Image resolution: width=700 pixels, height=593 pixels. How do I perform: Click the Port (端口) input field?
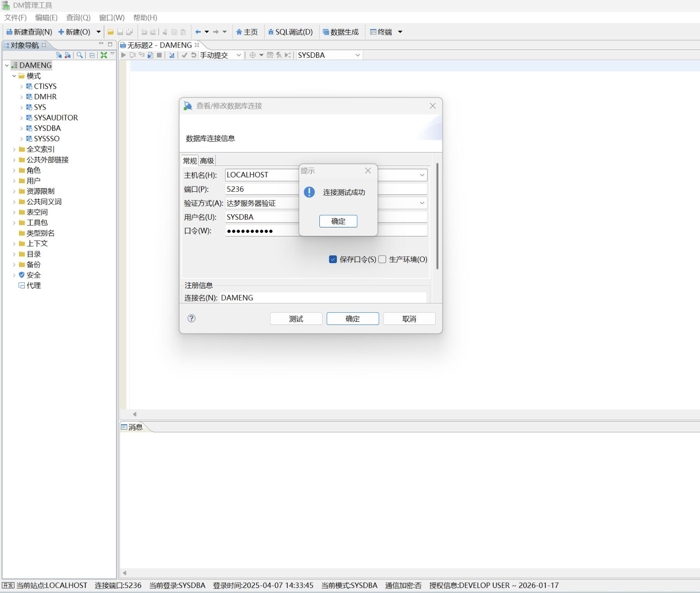tap(326, 189)
